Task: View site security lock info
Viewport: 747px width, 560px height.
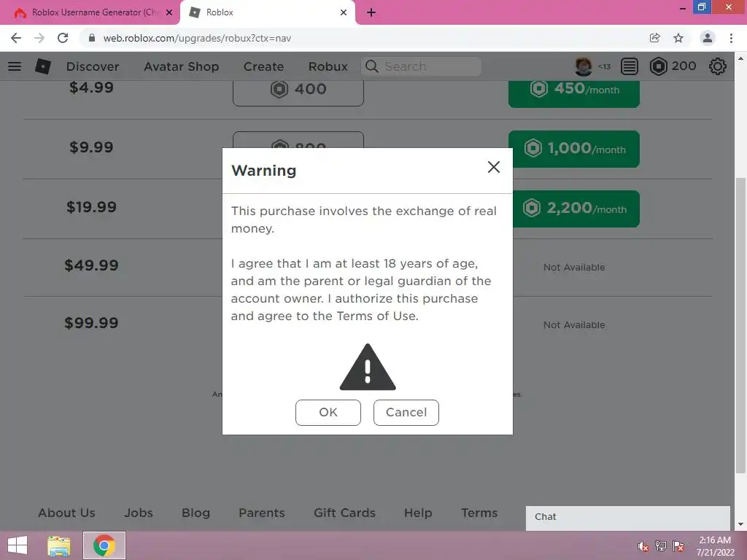Action: point(92,38)
